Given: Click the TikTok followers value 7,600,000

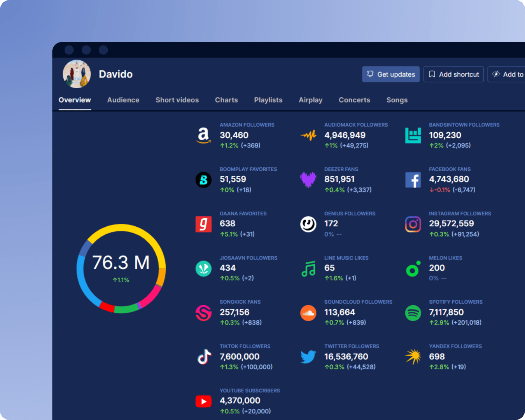Looking at the screenshot, I should 240,357.
